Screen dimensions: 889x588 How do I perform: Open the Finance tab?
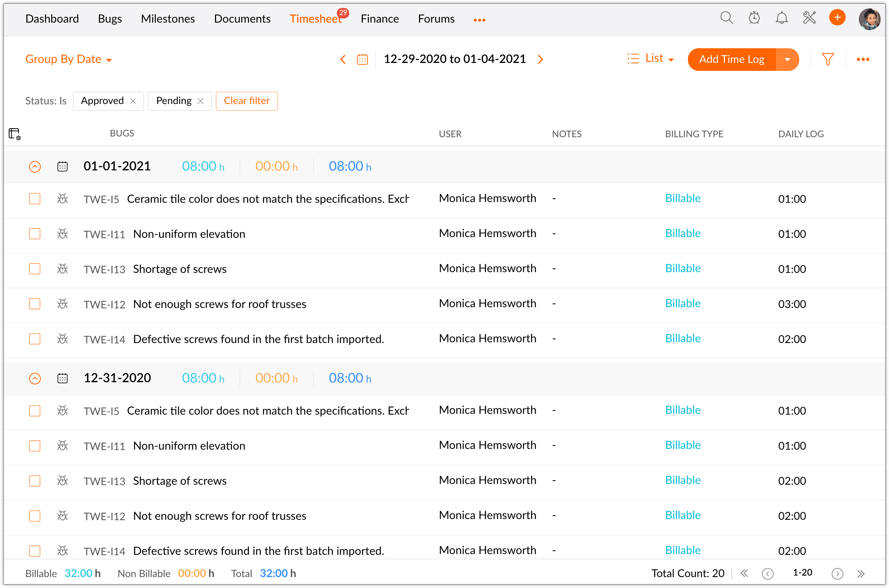click(x=379, y=18)
